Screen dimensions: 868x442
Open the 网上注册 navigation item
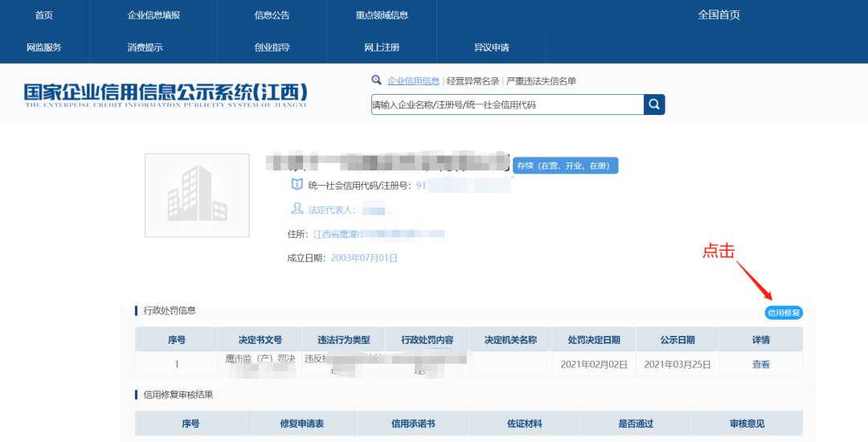pos(382,47)
